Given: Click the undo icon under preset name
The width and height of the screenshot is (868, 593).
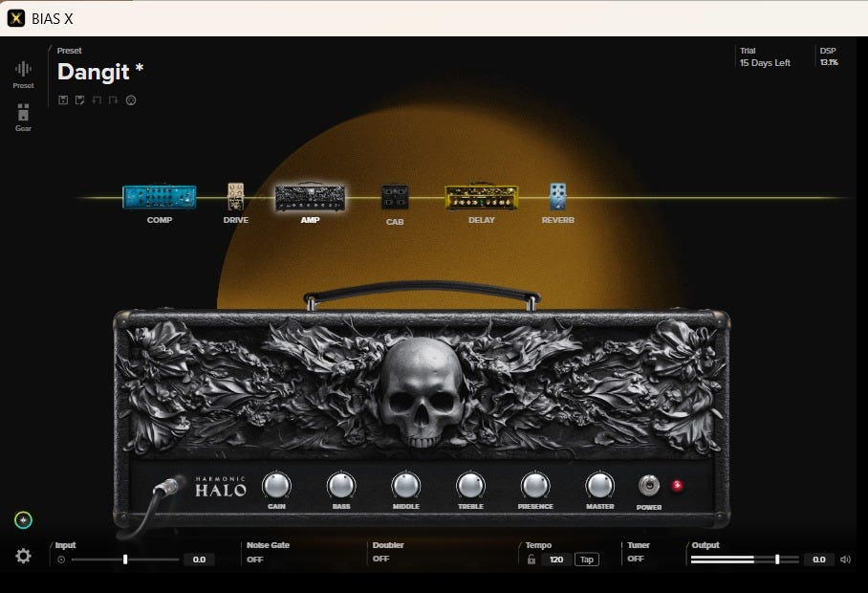Looking at the screenshot, I should [97, 100].
